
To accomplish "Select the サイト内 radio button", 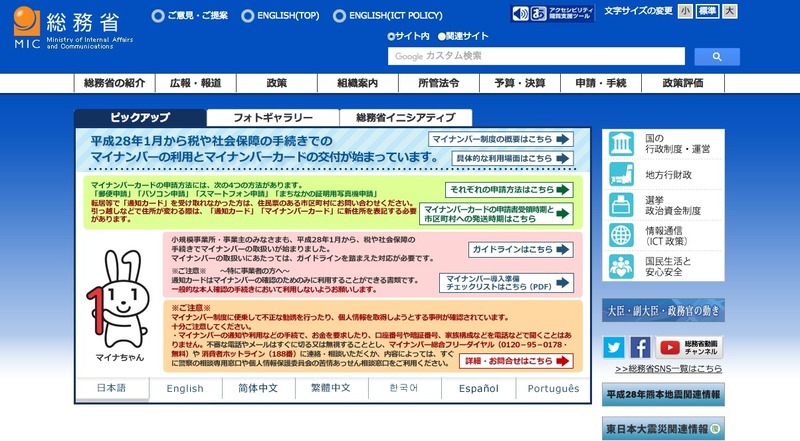I will (391, 36).
